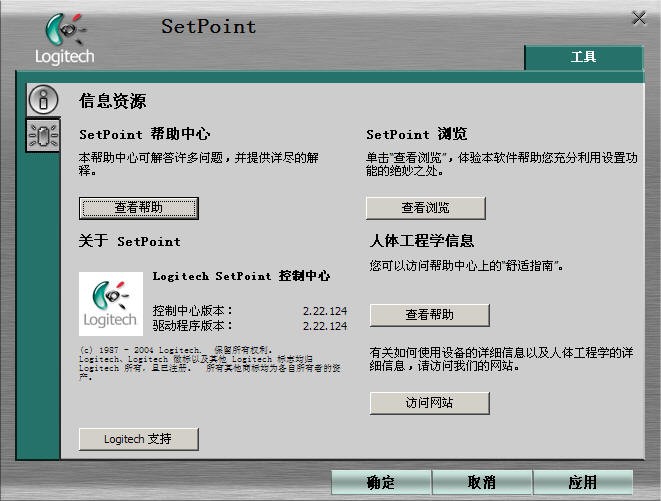
Task: Click the 驱动程序版本 value 2.22.124
Action: click(x=325, y=326)
